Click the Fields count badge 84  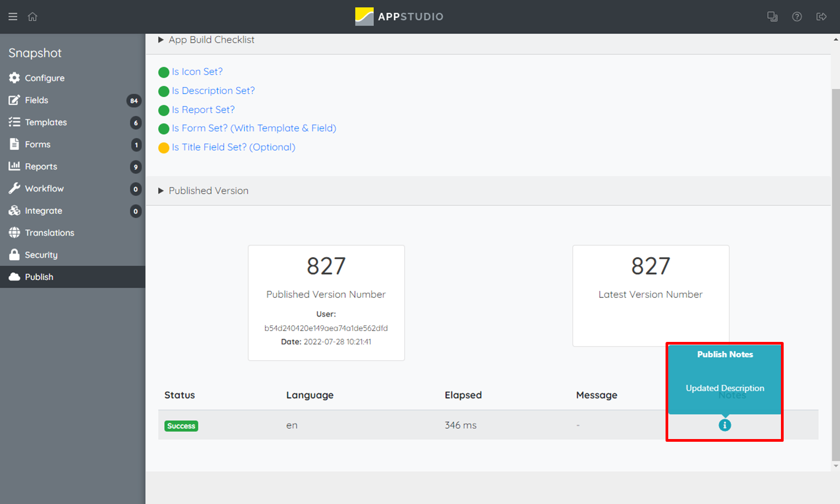click(134, 100)
